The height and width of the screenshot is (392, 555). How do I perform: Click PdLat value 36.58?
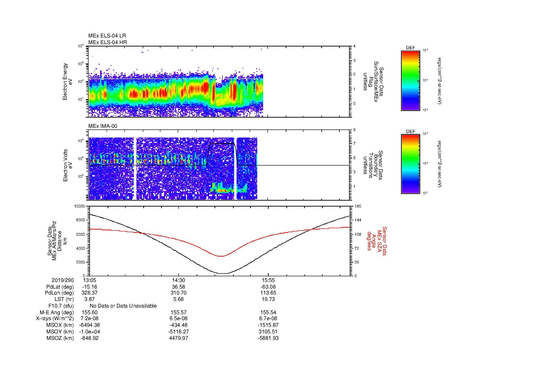(x=178, y=287)
